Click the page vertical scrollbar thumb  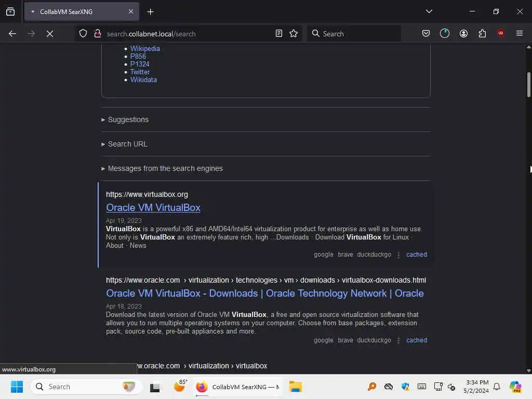[x=528, y=85]
